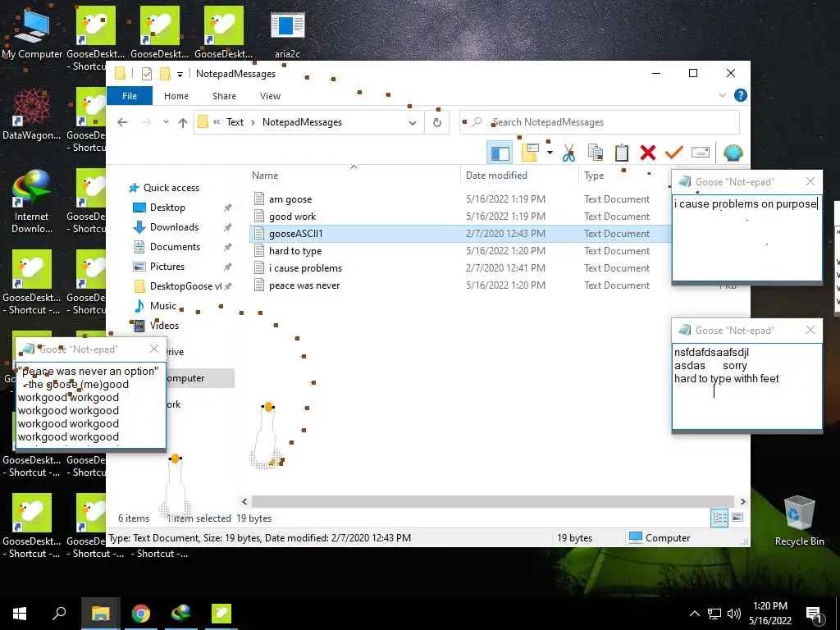
Task: Open DesktopGoose folder in navigation pane
Action: [185, 286]
